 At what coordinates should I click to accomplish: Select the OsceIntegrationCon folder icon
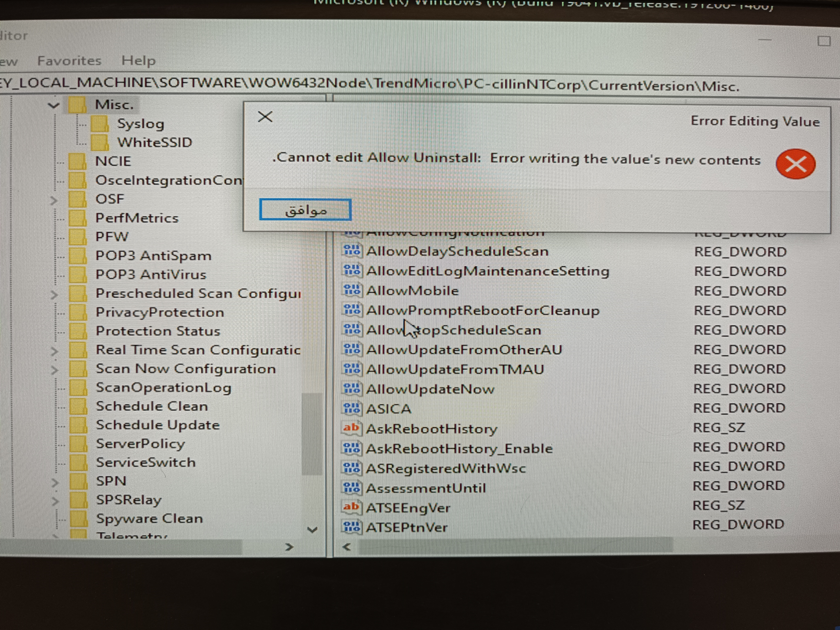pos(78,180)
